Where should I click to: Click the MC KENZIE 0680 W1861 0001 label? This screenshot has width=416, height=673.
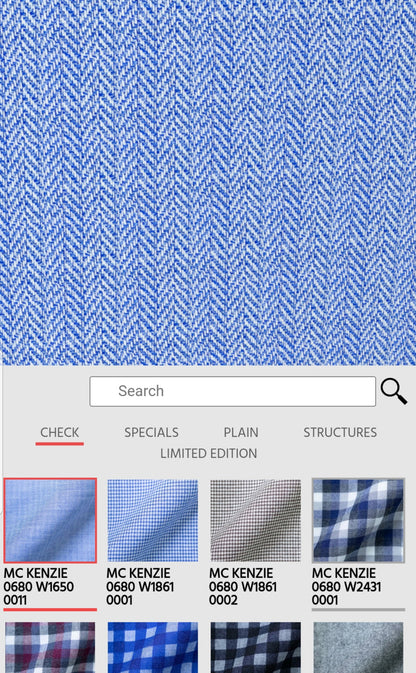tap(140, 586)
